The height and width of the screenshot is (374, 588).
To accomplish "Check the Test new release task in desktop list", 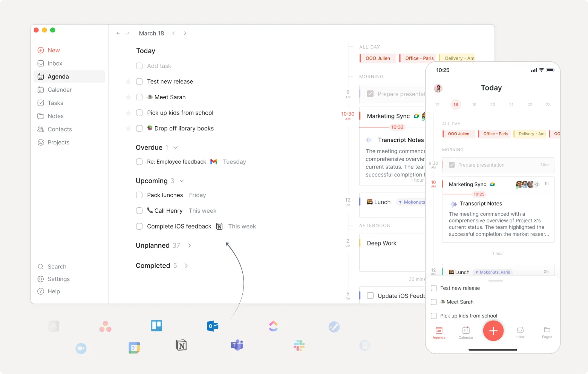I will (139, 81).
